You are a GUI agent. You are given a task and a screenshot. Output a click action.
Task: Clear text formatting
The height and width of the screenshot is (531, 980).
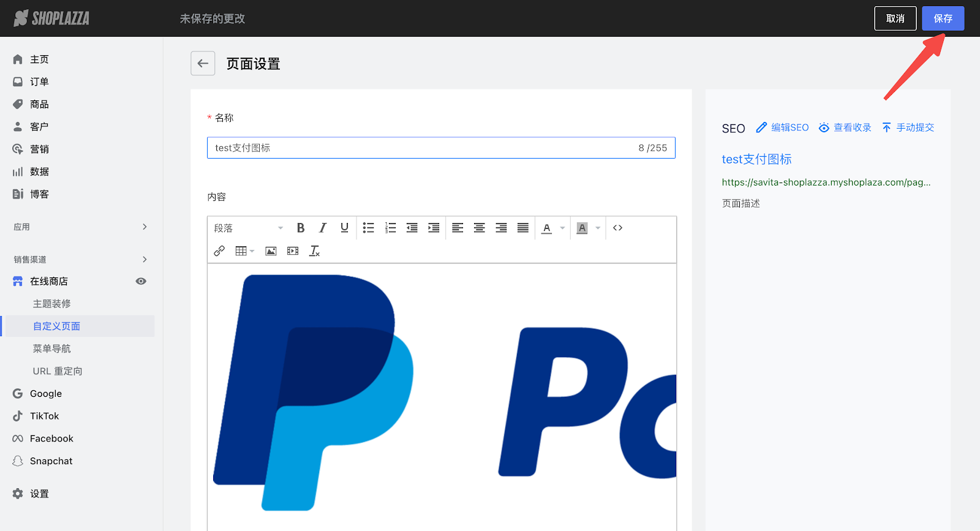point(315,251)
